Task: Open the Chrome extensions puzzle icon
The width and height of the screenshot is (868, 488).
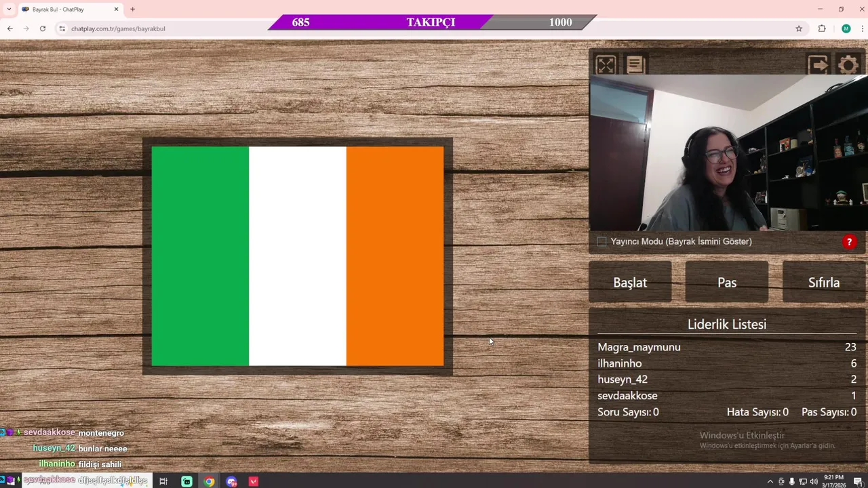Action: point(822,28)
